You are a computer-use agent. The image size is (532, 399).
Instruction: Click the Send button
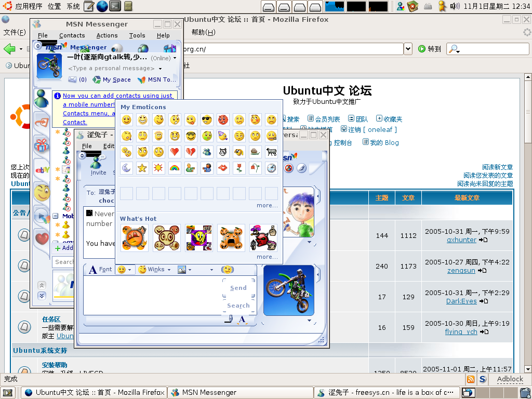238,288
